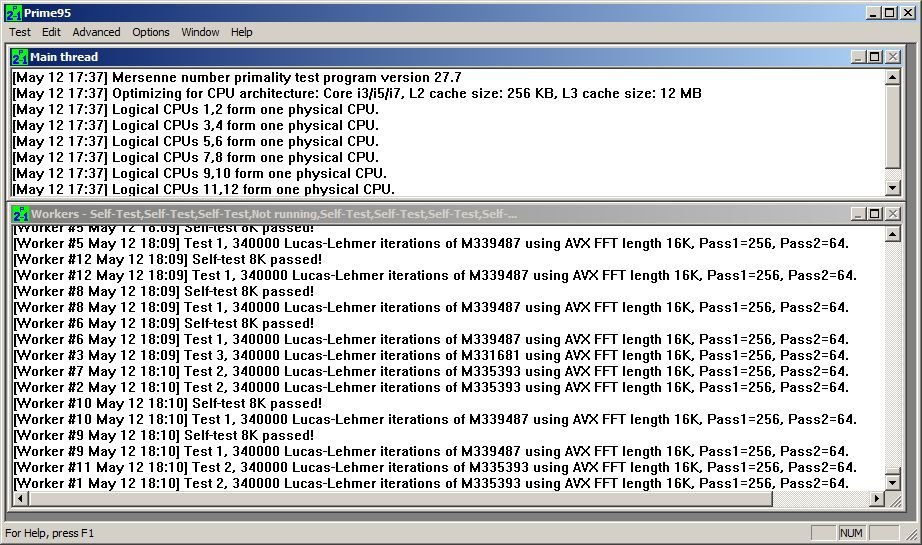Click Worker #10 Test 1 M339487 line
This screenshot has width=922, height=545.
click(x=435, y=419)
